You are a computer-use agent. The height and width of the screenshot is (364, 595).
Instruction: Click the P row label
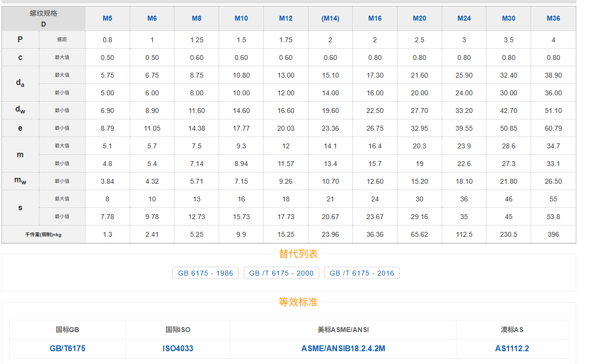click(20, 40)
